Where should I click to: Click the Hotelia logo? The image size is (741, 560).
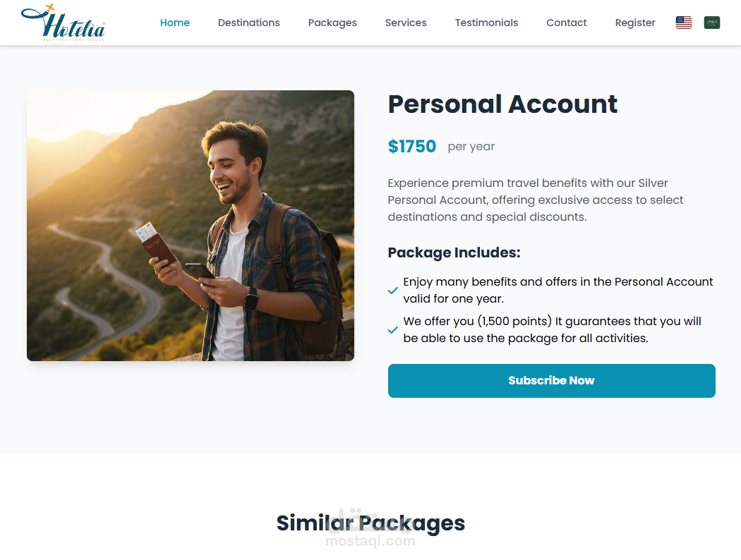click(x=64, y=23)
